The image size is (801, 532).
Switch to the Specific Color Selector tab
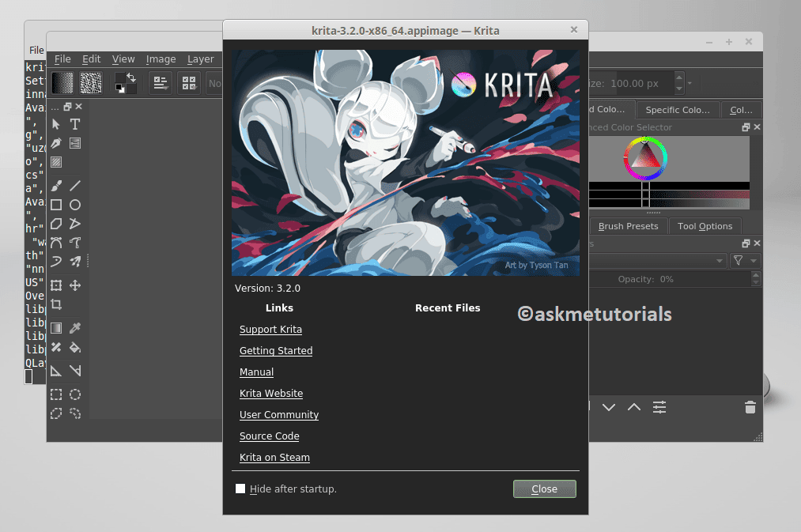678,110
